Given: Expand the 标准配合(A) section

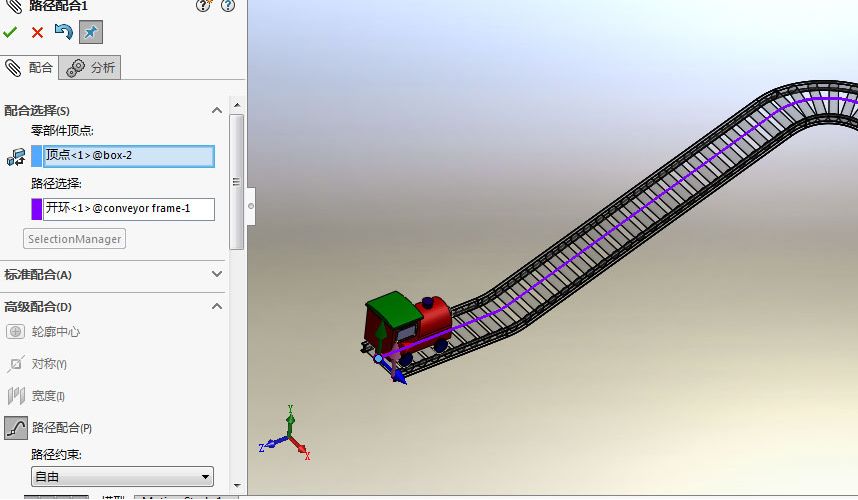Looking at the screenshot, I should point(217,274).
